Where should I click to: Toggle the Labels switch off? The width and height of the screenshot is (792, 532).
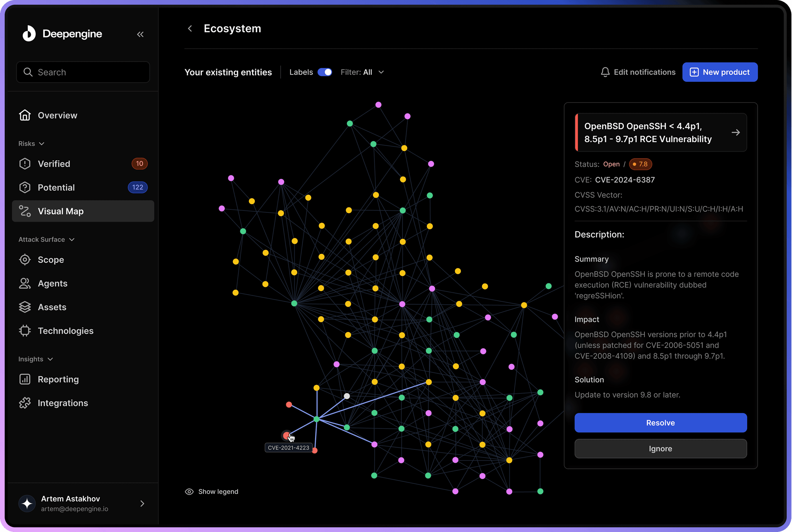pyautogui.click(x=325, y=72)
